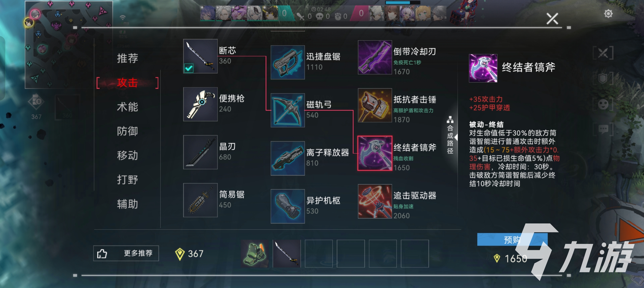This screenshot has width=644, height=288.
Task: Select the 磁轨弓 bow item
Action: tap(288, 110)
